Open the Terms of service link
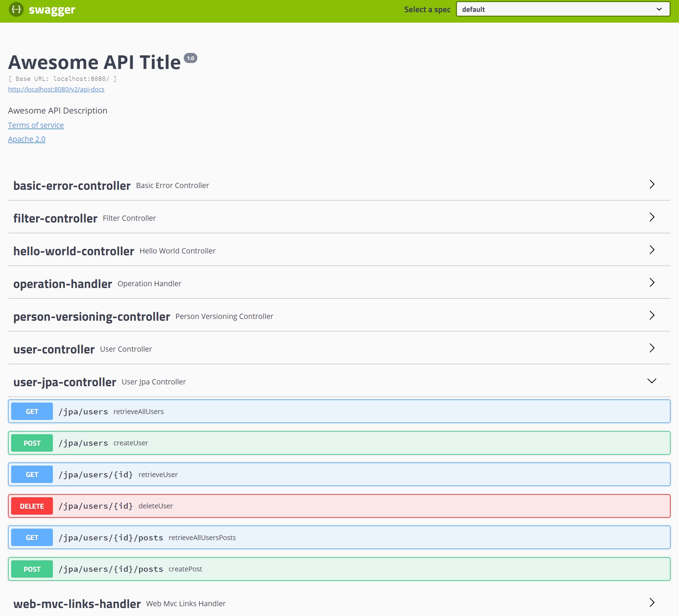This screenshot has width=679, height=616. click(x=36, y=125)
